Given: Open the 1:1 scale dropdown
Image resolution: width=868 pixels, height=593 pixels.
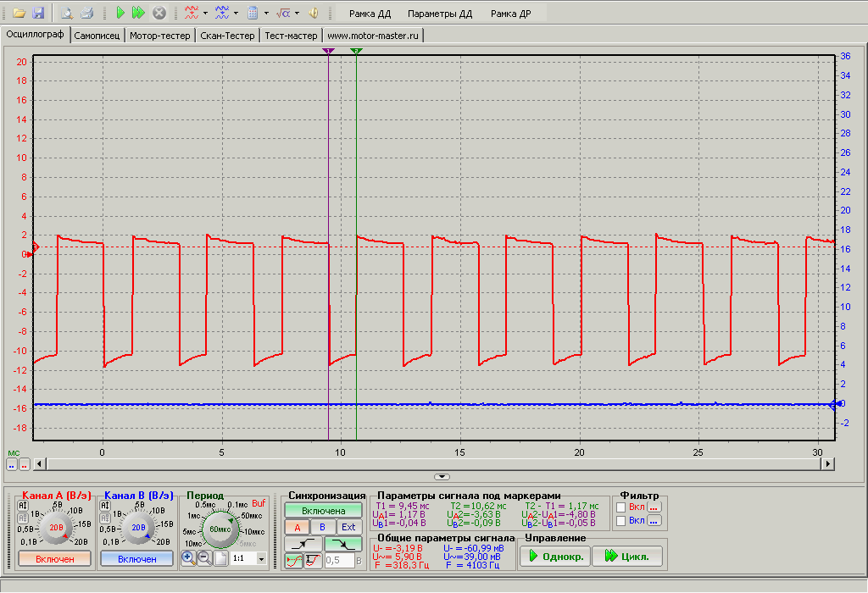Looking at the screenshot, I should click(260, 559).
